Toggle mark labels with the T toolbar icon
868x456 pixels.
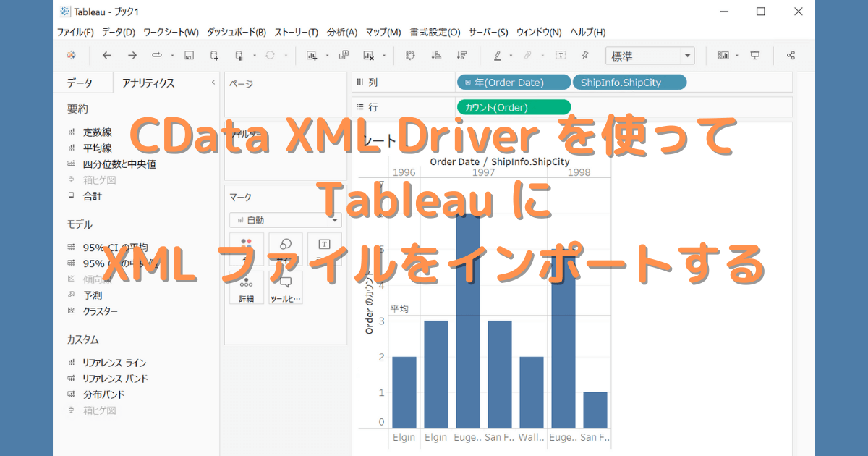click(560, 55)
